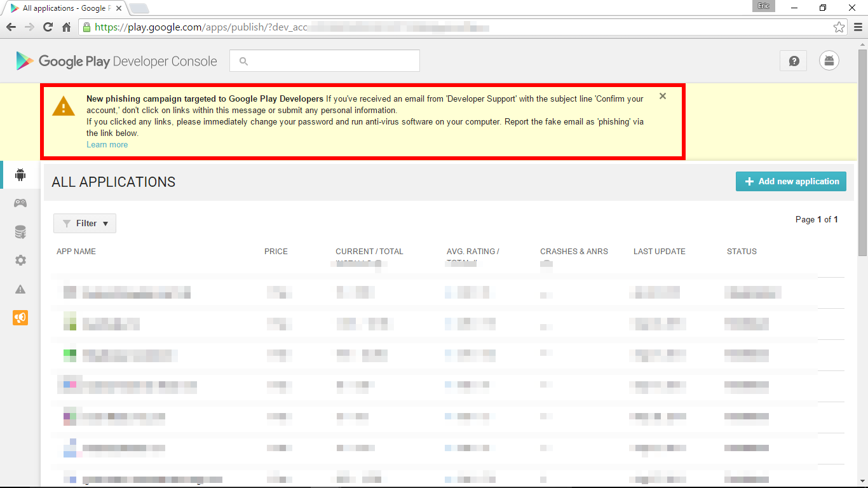The image size is (868, 488).
Task: Open Announcements megaphone icon in sidebar
Action: [x=20, y=318]
